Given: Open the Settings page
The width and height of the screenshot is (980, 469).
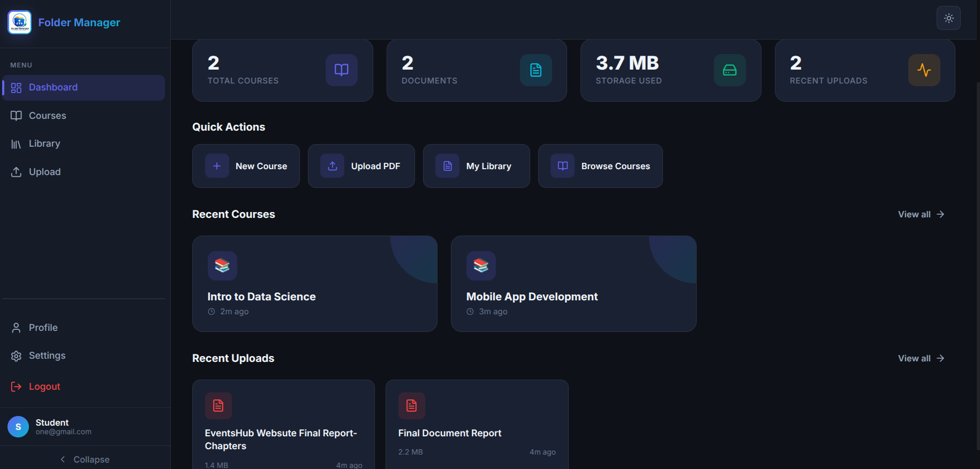Looking at the screenshot, I should tap(84, 355).
